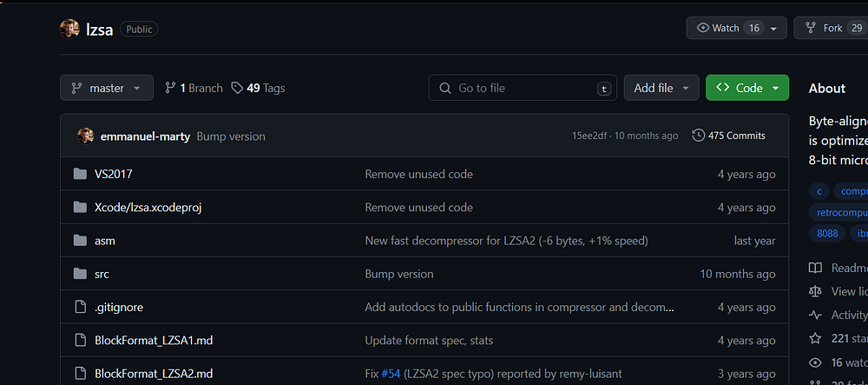Click the eye icon in Watch button
The width and height of the screenshot is (868, 385).
pos(703,28)
